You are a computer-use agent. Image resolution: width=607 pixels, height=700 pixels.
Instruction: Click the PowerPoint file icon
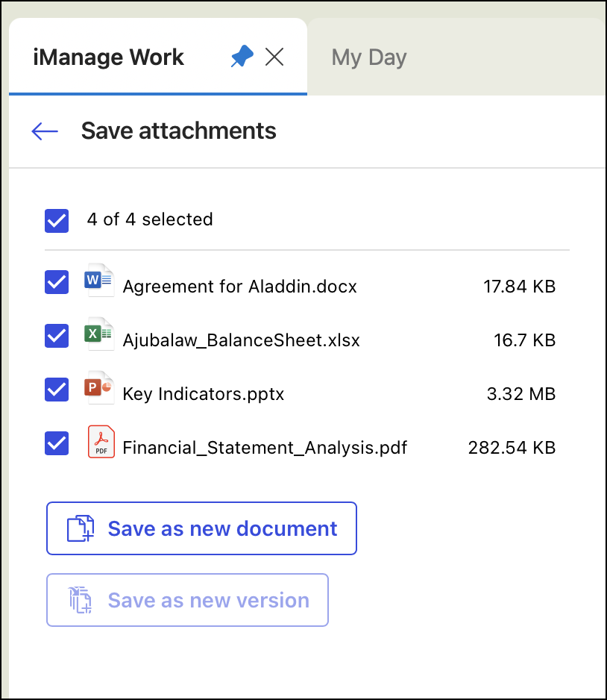pyautogui.click(x=99, y=388)
